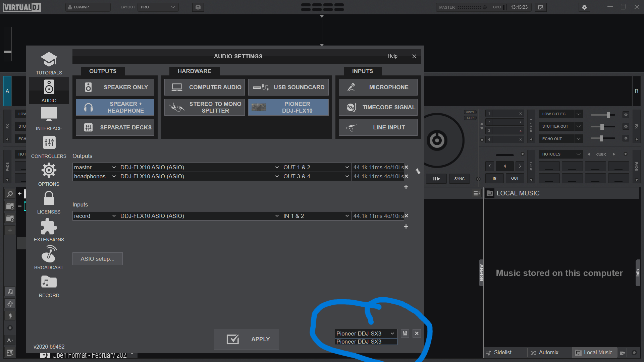
Task: Remove the master output row
Action: [407, 167]
